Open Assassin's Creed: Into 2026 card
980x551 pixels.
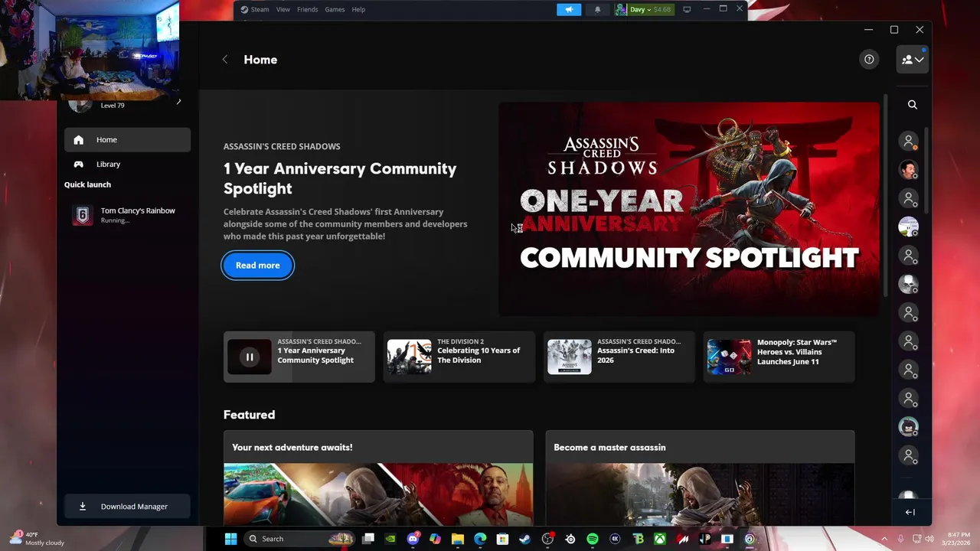tap(619, 357)
